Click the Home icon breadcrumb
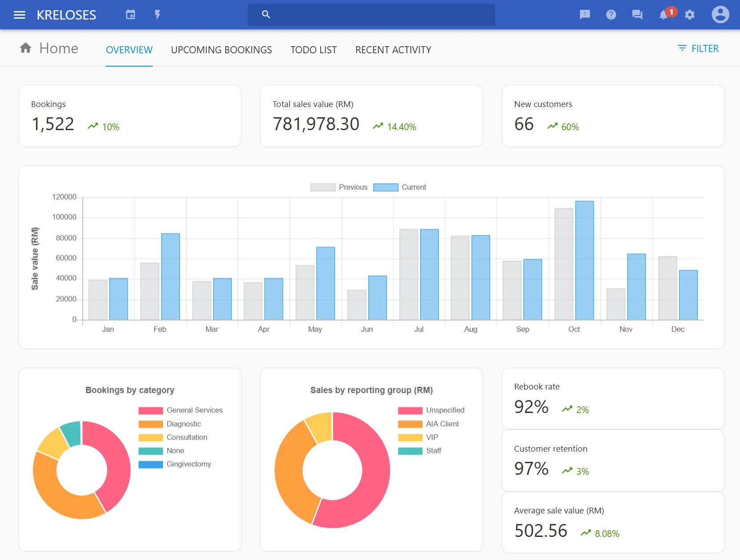 click(x=26, y=48)
